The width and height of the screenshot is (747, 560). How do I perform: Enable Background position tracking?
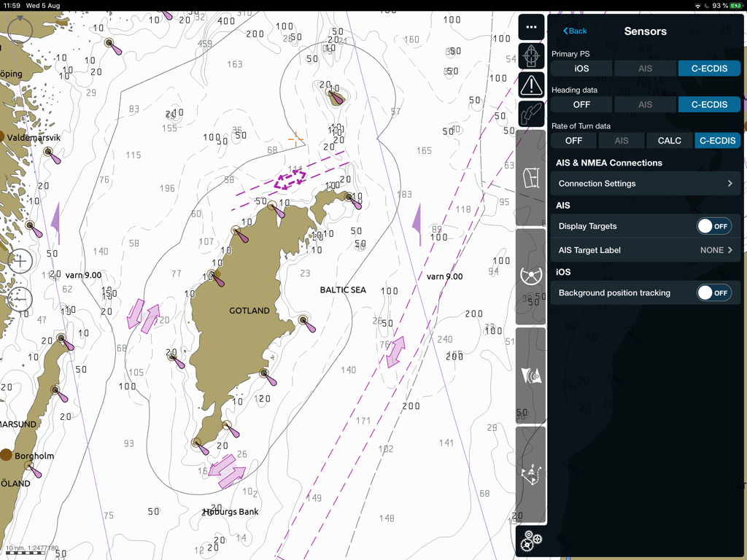(714, 292)
